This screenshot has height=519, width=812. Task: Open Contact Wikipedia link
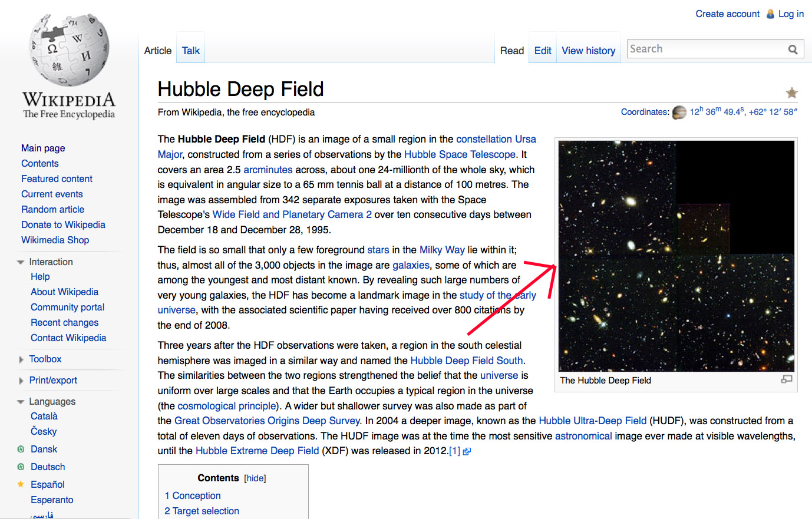(x=68, y=338)
